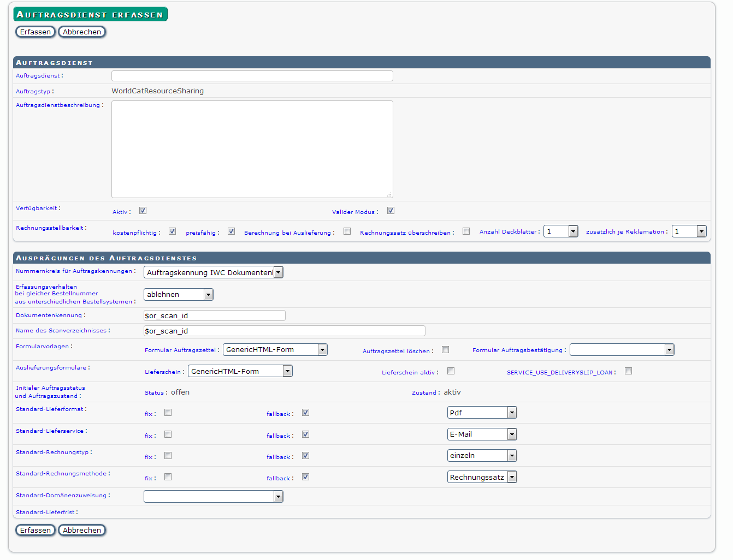Screen dimensions: 733x560
Task: Check Rechnungssatz überschreiben option
Action: click(466, 231)
